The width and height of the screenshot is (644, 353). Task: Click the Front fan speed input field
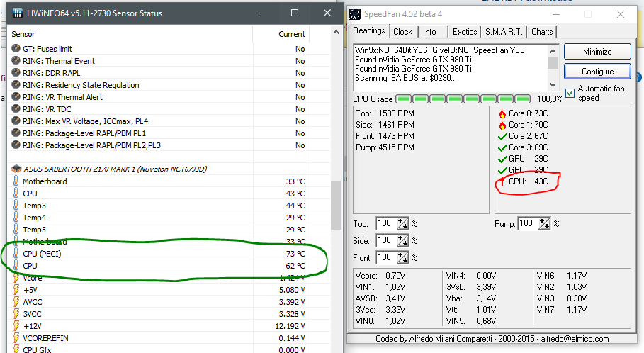coord(386,257)
